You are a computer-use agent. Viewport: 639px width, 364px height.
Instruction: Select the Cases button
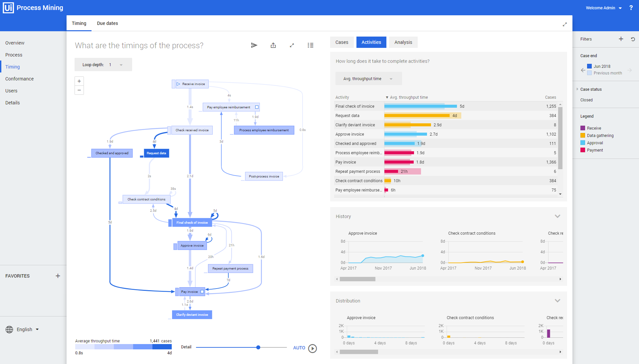tap(342, 42)
